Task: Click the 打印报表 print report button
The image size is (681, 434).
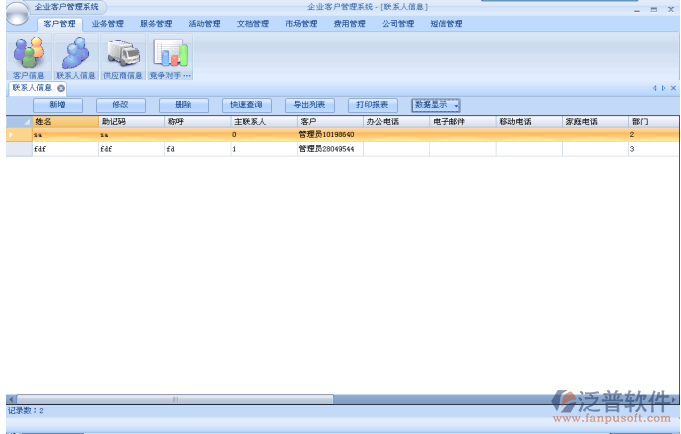Action: pyautogui.click(x=372, y=104)
